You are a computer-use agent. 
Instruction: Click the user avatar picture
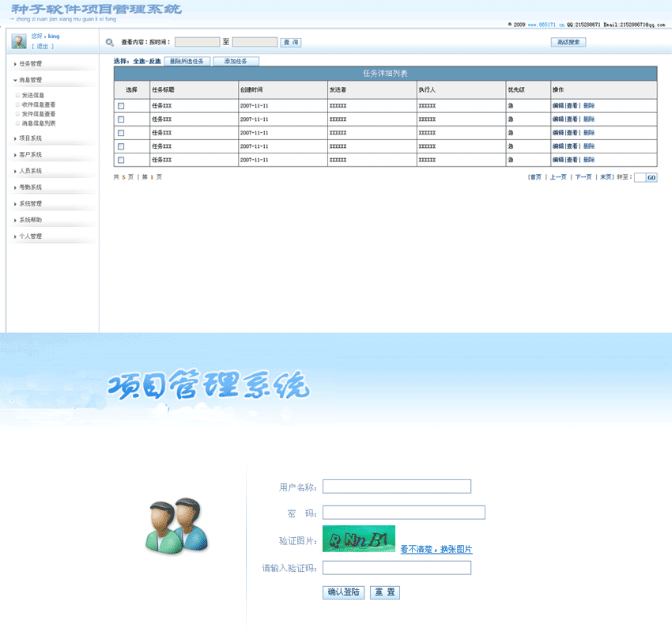pos(18,42)
